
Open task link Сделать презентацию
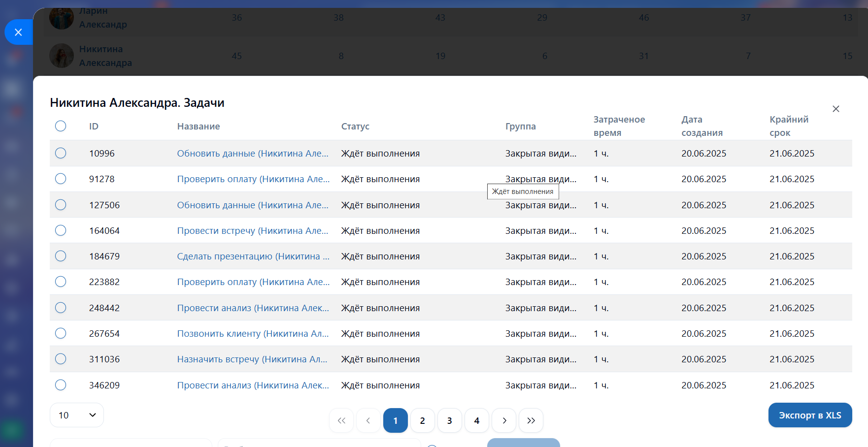tap(253, 256)
